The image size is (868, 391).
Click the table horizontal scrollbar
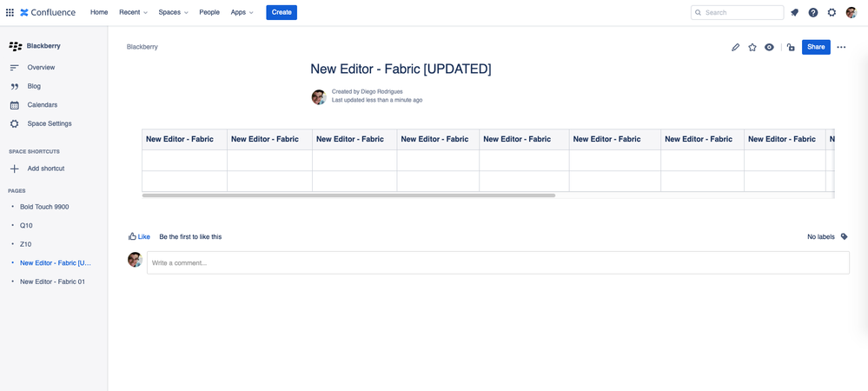[x=348, y=195]
